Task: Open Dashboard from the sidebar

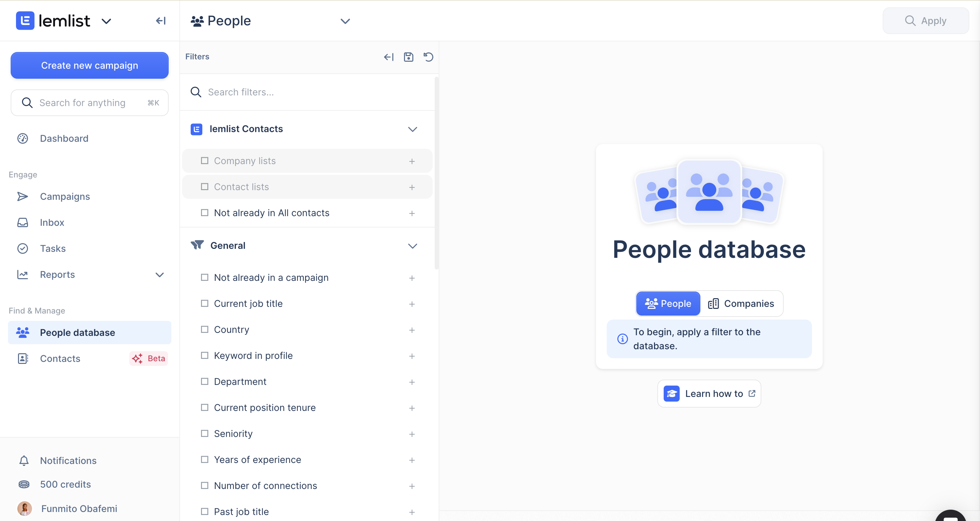Action: click(x=89, y=138)
